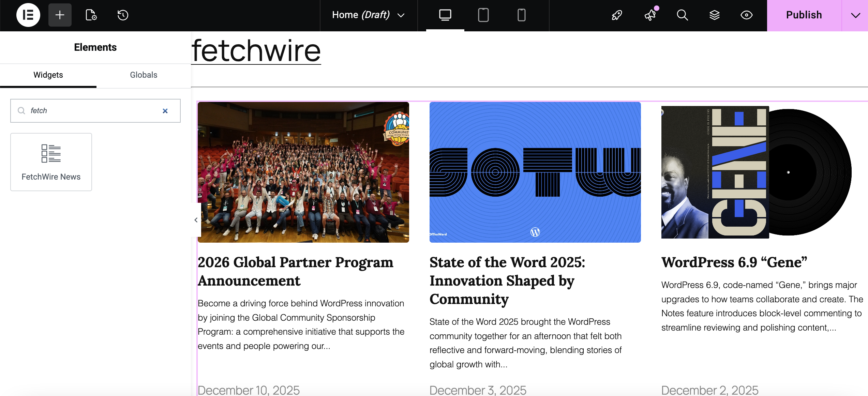Screen dimensions: 868x396
Task: Click the Elementor logo icon
Action: tap(28, 15)
